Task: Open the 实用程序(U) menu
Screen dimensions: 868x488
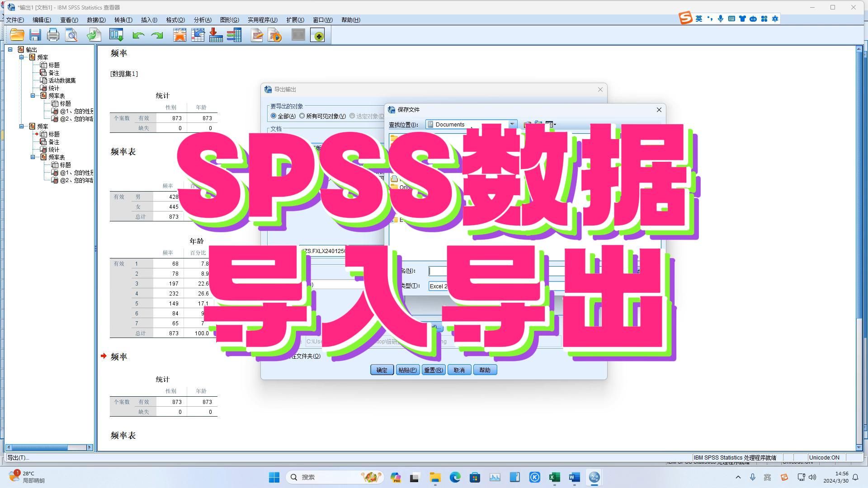Action: click(x=262, y=20)
